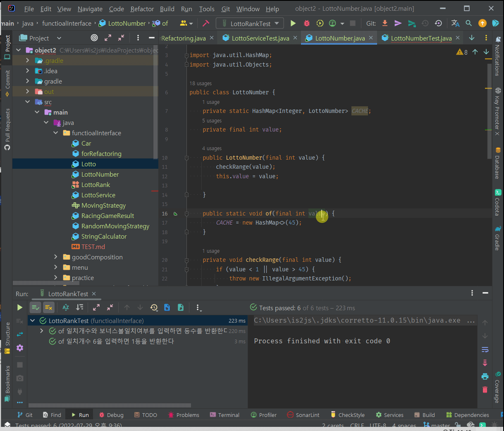Click the Build project hammer icon
Image resolution: width=504 pixels, height=431 pixels.
(x=206, y=24)
